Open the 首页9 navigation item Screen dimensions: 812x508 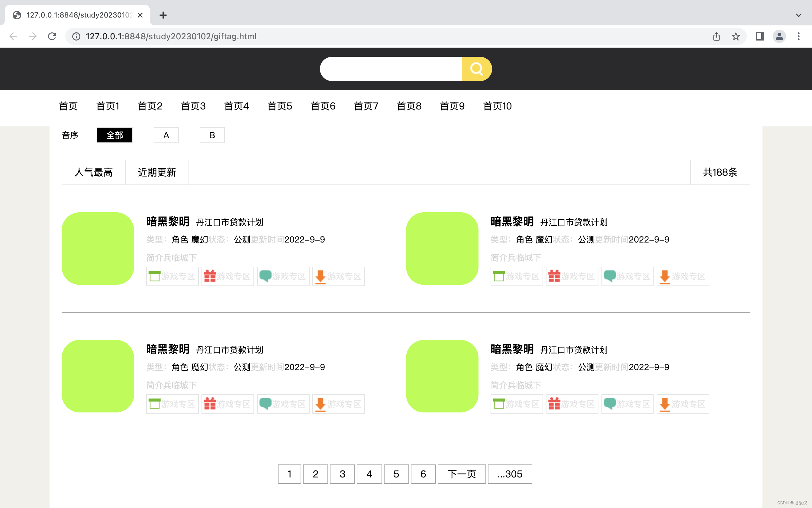[452, 106]
